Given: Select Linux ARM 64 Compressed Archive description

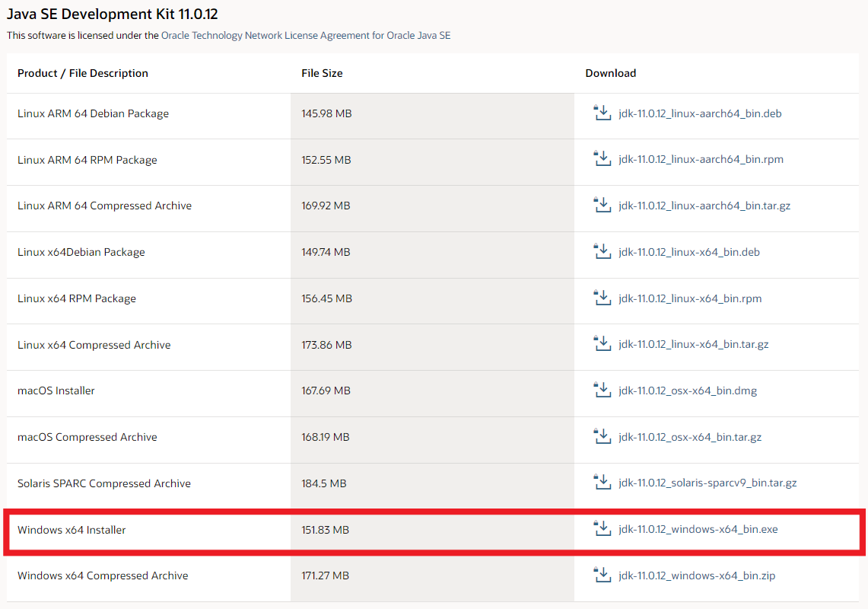Looking at the screenshot, I should point(105,206).
